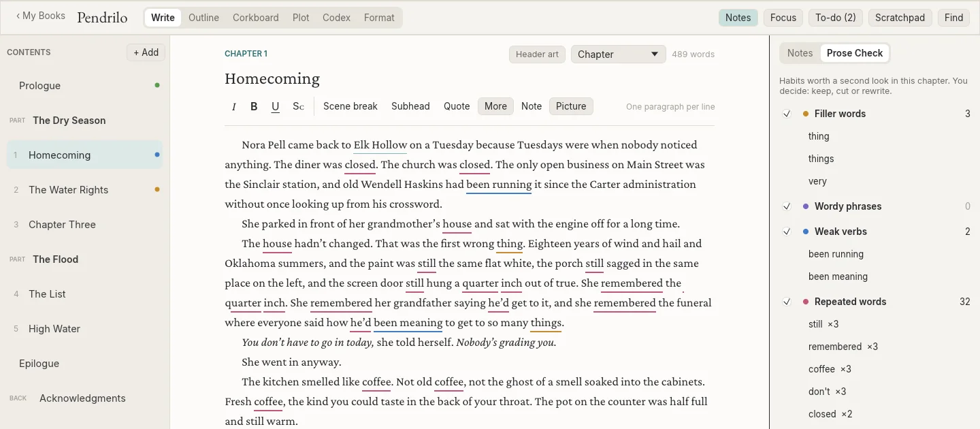Screen dimensions: 980x429
Task: Open the High Water chapter
Action: point(85,329)
